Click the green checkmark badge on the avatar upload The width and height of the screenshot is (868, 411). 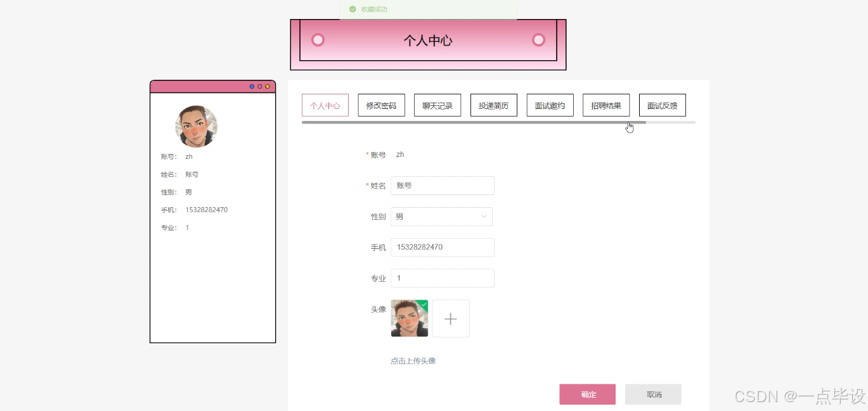click(424, 303)
